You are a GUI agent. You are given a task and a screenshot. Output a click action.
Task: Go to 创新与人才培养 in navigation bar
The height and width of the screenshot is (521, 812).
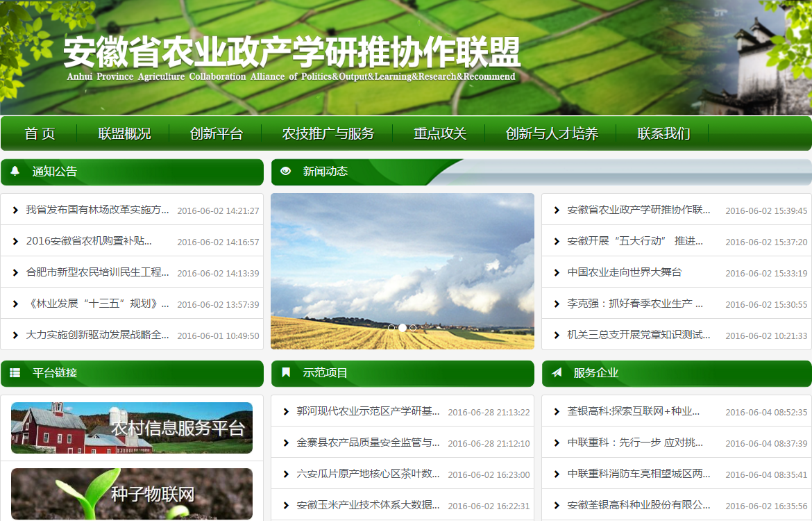tap(552, 133)
